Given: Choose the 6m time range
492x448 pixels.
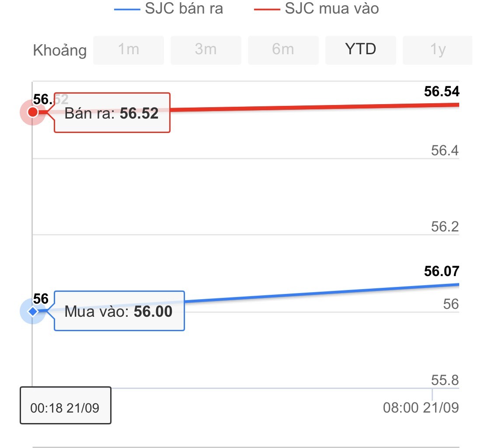Looking at the screenshot, I should tap(283, 50).
